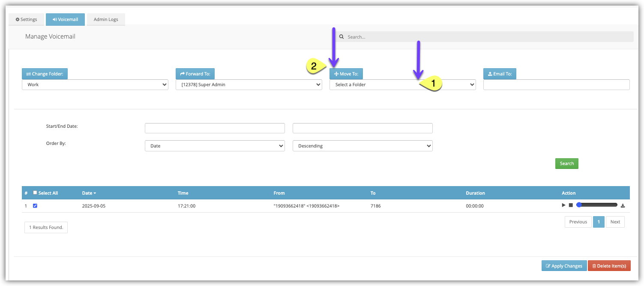Download the voicemail audio file
Viewport: 644px width, 286px height.
tap(623, 206)
